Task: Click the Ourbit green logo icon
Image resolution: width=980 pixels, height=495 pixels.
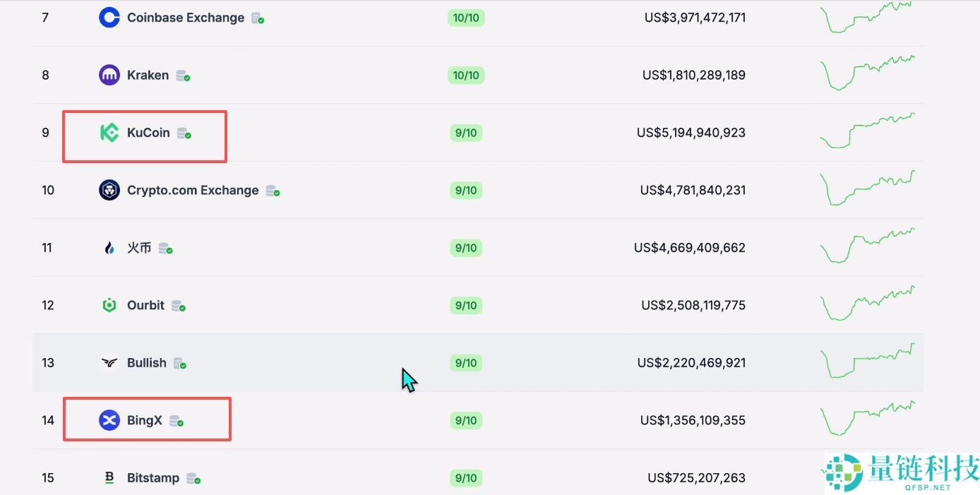Action: 109,305
